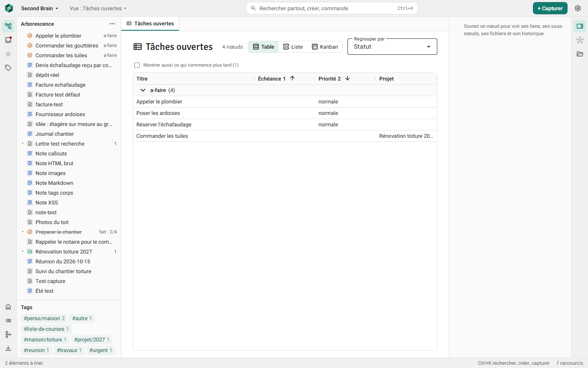Viewport: 588px width, 368px height.
Task: Open the hierarchy icon in left rail
Action: click(x=8, y=334)
